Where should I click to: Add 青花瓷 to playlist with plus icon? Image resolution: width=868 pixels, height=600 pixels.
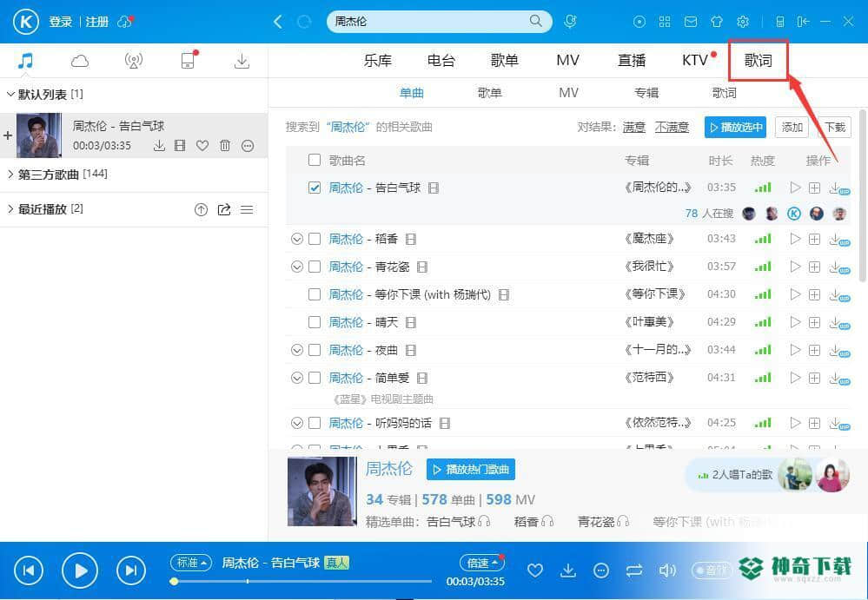814,267
